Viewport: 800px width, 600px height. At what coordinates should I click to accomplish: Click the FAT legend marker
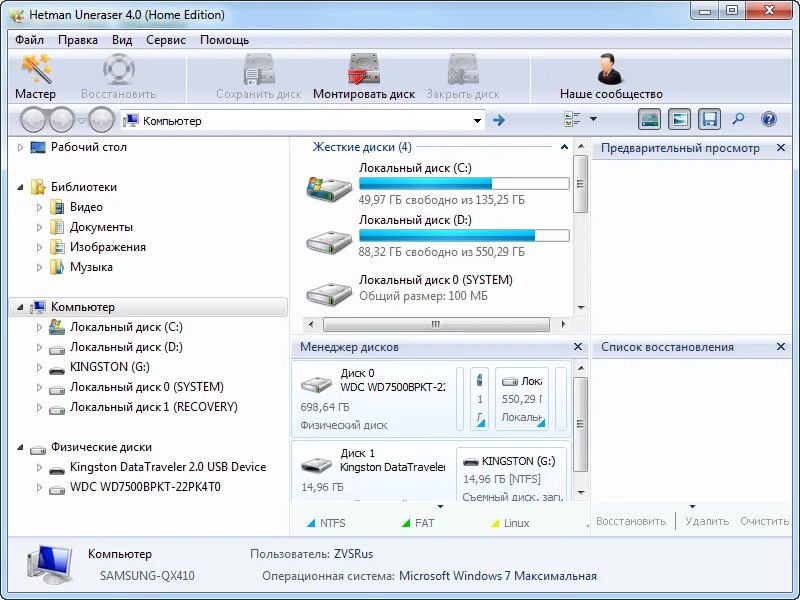pos(406,523)
